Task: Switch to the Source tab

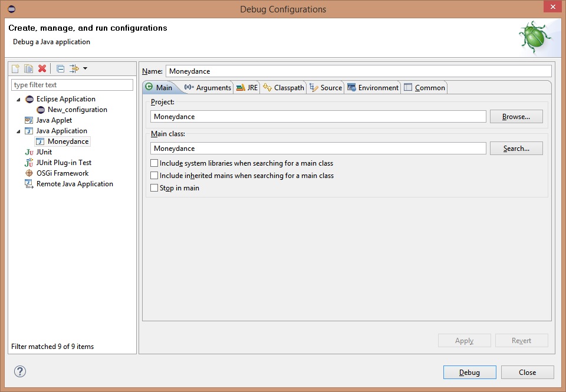Action: point(326,88)
